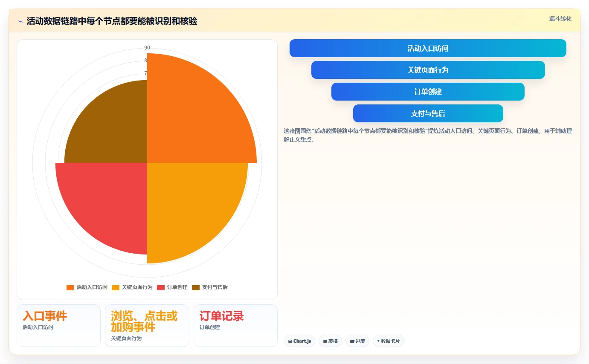The height and width of the screenshot is (364, 589).
Task: Select the 活动入口访问 funnel bar
Action: (x=428, y=48)
